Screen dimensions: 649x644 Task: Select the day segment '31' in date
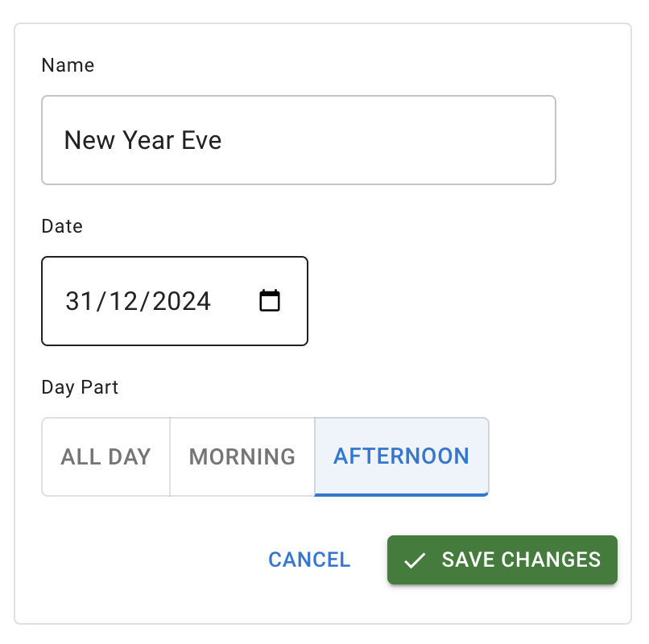click(x=79, y=301)
